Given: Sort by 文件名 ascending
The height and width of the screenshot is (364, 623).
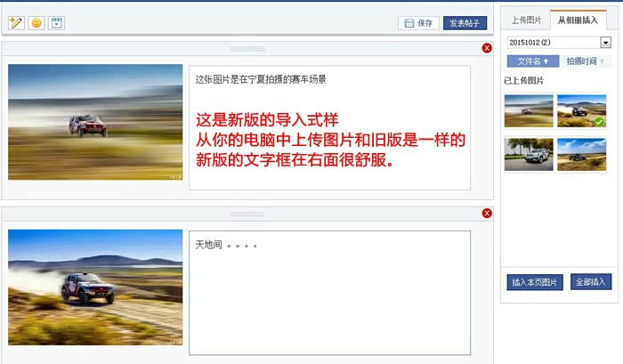Looking at the screenshot, I should coord(533,61).
